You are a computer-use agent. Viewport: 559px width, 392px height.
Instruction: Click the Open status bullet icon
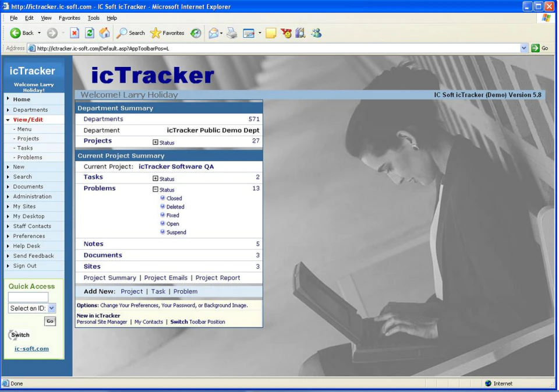[x=162, y=224]
